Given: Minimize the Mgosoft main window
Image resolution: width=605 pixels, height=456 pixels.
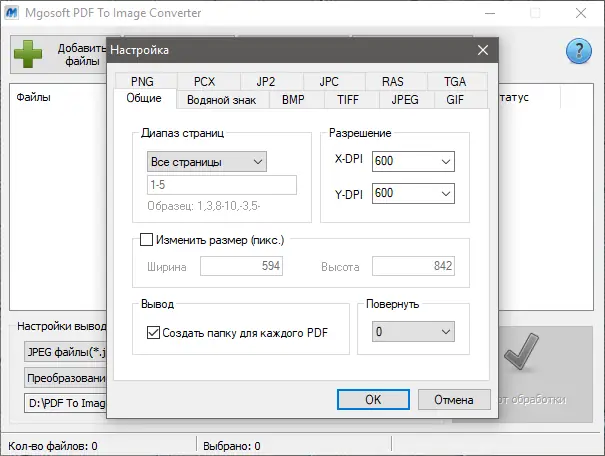Looking at the screenshot, I should pyautogui.click(x=490, y=13).
